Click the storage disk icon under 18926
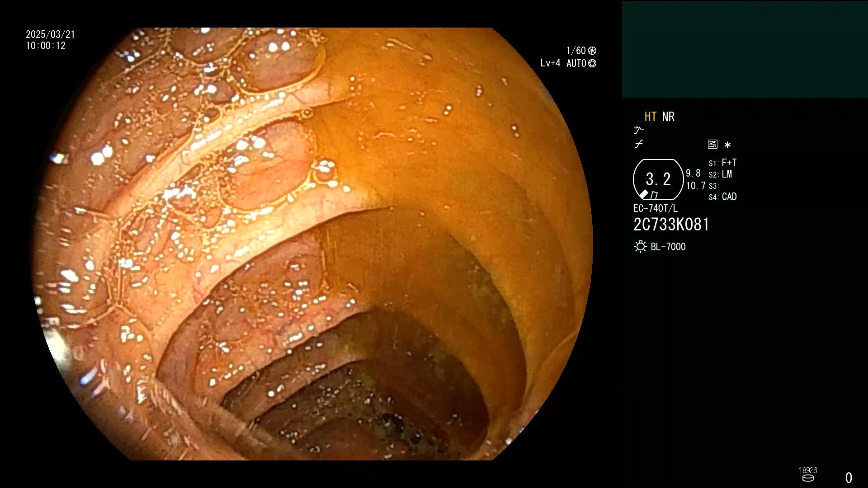Image resolution: width=868 pixels, height=488 pixels. point(808,478)
